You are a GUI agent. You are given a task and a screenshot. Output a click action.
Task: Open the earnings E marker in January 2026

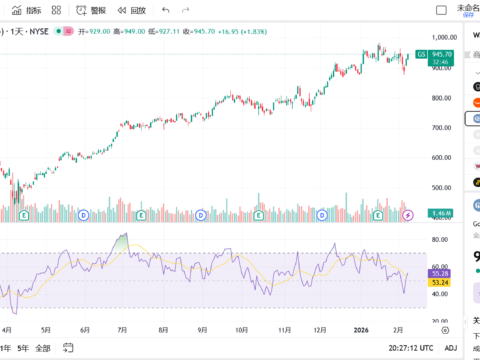(378, 216)
